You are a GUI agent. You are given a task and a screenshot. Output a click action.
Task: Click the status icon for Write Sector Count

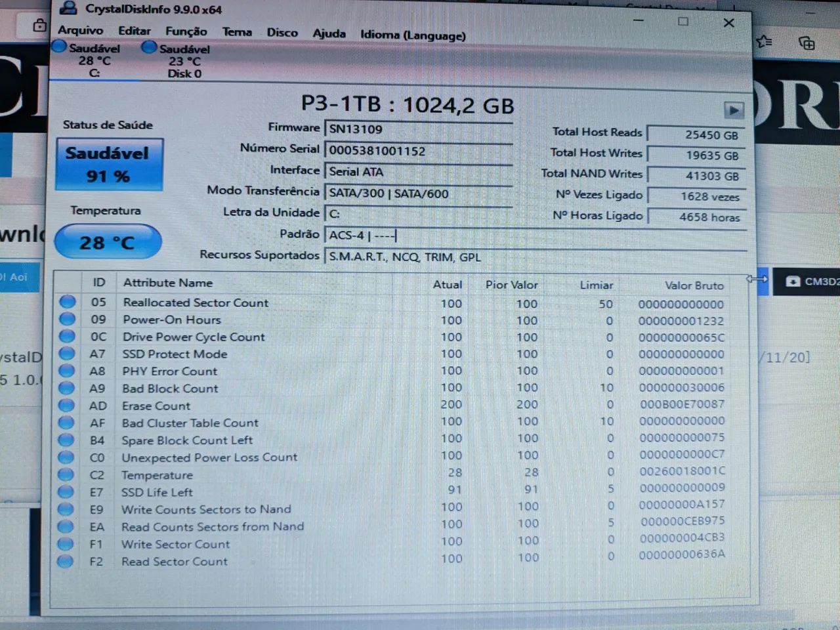pos(65,543)
